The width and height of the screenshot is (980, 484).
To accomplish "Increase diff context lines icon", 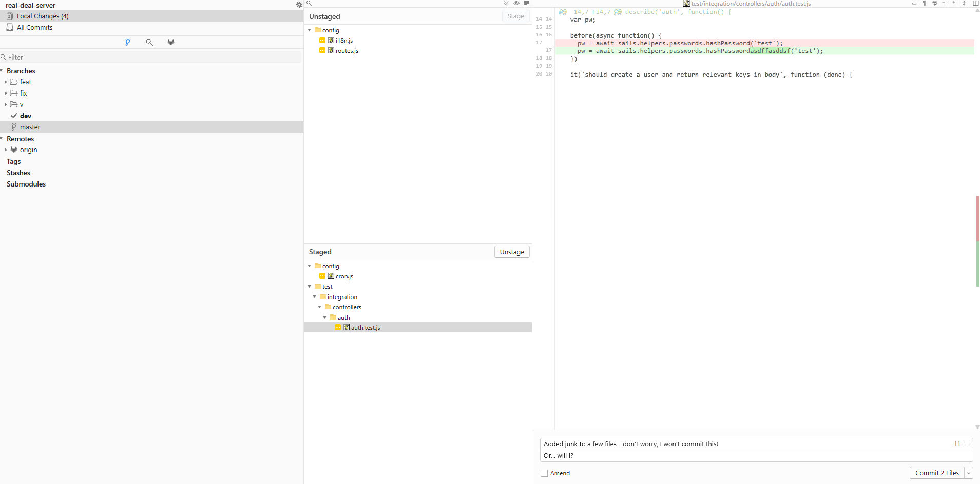I will pyautogui.click(x=956, y=3).
